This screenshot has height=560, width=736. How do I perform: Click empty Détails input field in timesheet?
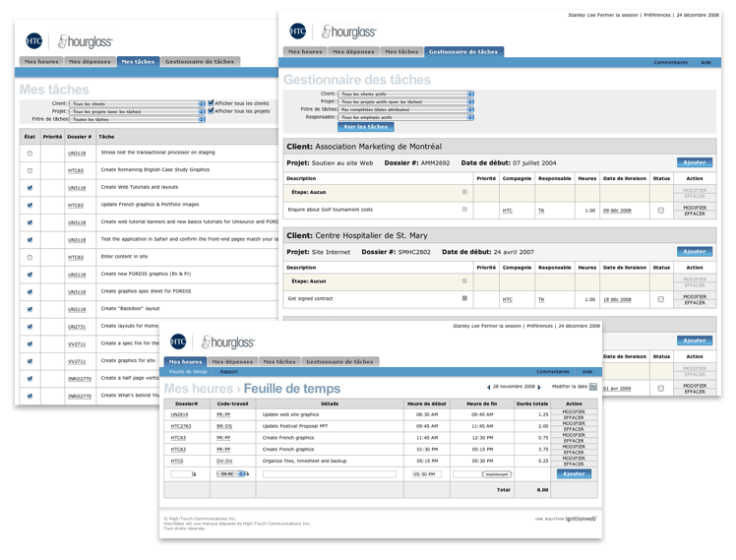329,474
